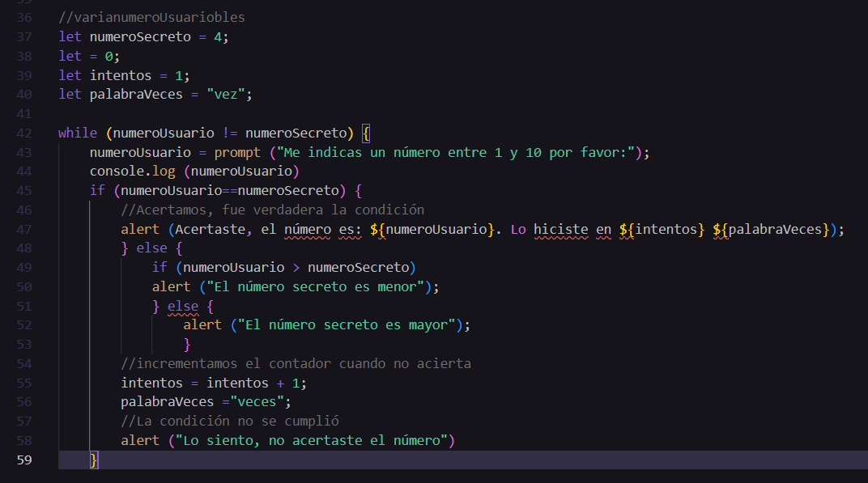Click comment "//Acertamos, fue verdadera la condición"
Viewport: 868px width, 483px height.
click(272, 210)
